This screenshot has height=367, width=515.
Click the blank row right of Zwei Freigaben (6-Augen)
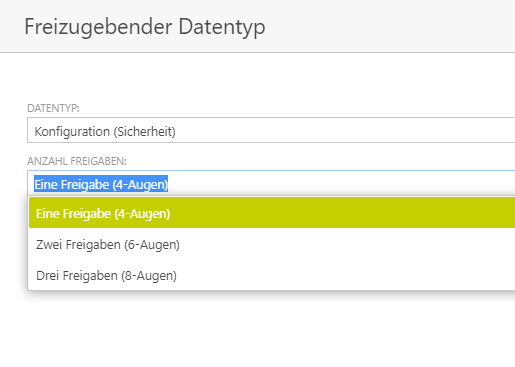tap(347, 244)
